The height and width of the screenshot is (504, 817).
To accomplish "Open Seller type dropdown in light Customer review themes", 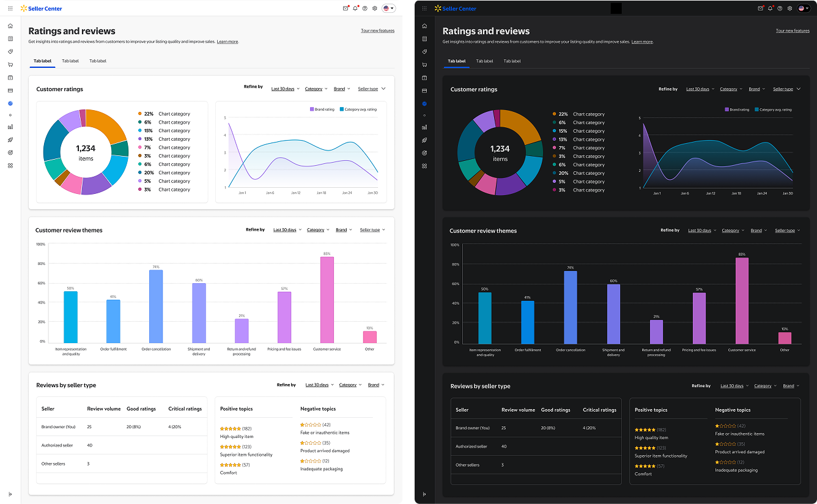I will (x=372, y=230).
